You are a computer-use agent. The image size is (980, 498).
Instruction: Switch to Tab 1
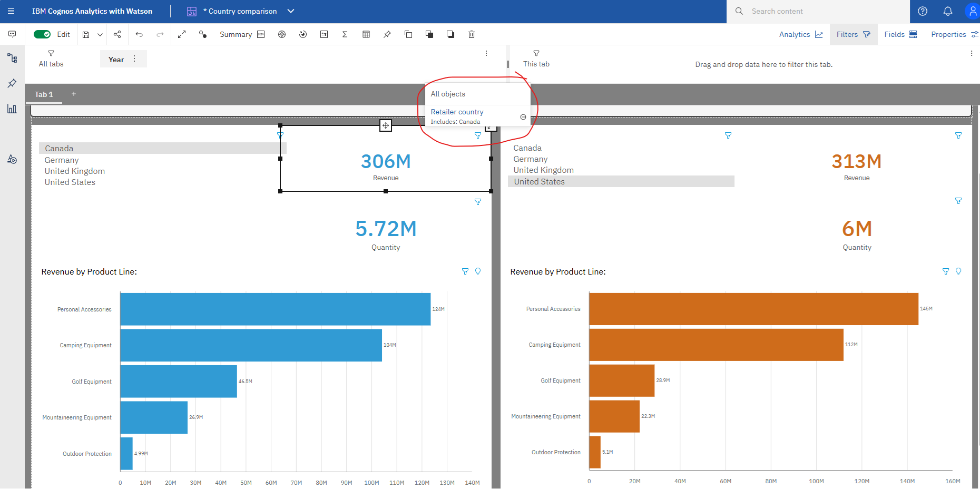pos(44,94)
